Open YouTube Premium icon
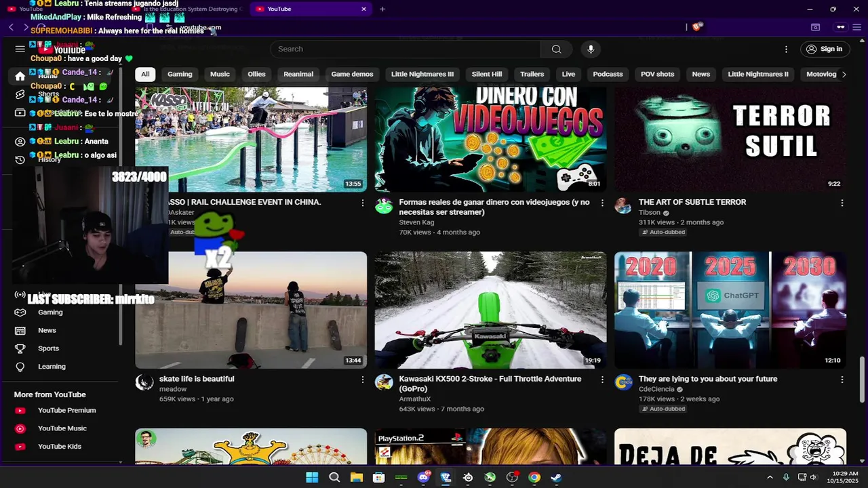 tap(20, 410)
